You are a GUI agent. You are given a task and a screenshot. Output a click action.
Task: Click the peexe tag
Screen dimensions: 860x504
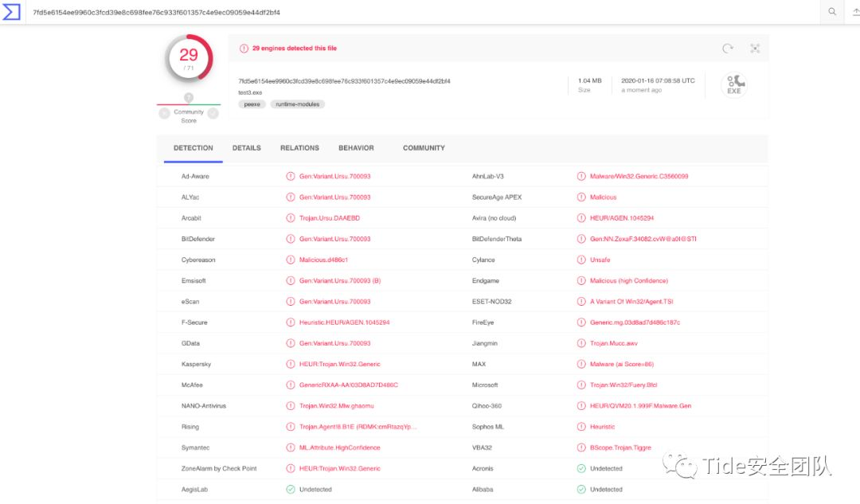pyautogui.click(x=251, y=104)
